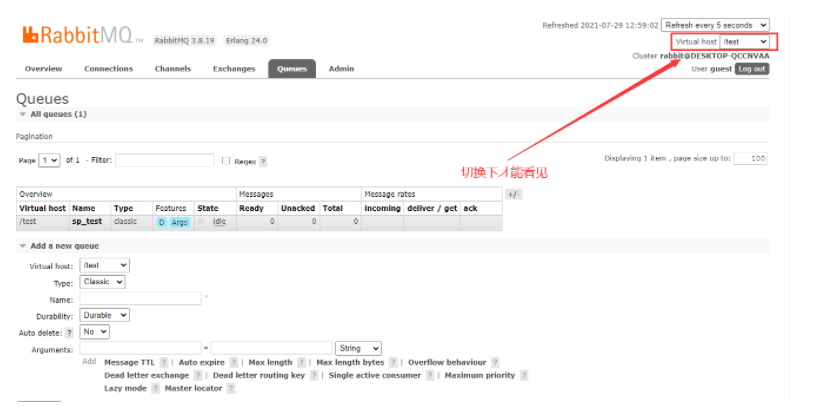Screen dimensions: 816x406
Task: Open the refresh interval dropdown
Action: [x=715, y=25]
